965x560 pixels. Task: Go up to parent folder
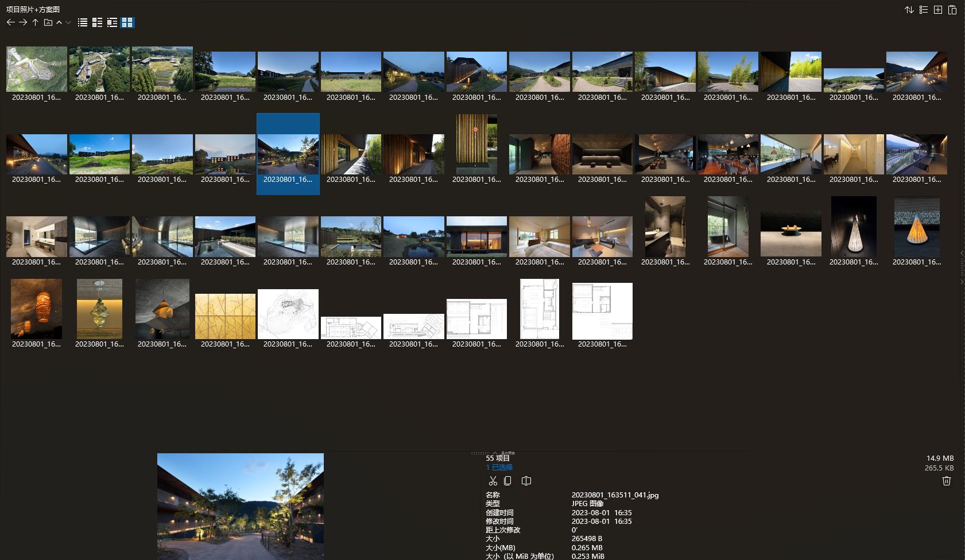pyautogui.click(x=36, y=22)
